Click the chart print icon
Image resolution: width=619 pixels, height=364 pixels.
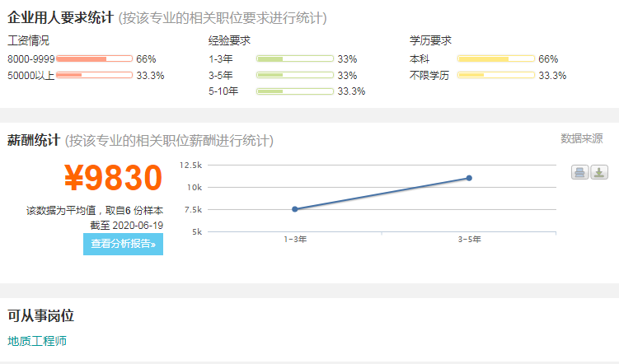[x=579, y=172]
